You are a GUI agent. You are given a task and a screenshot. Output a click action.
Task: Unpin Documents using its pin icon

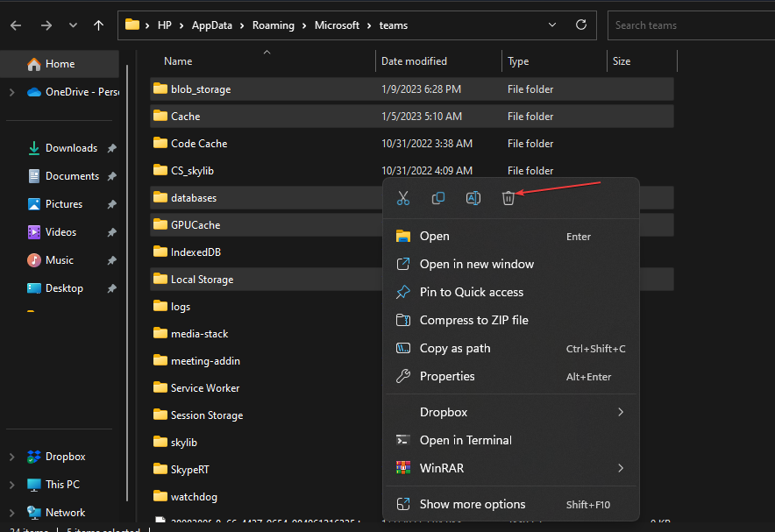point(112,176)
